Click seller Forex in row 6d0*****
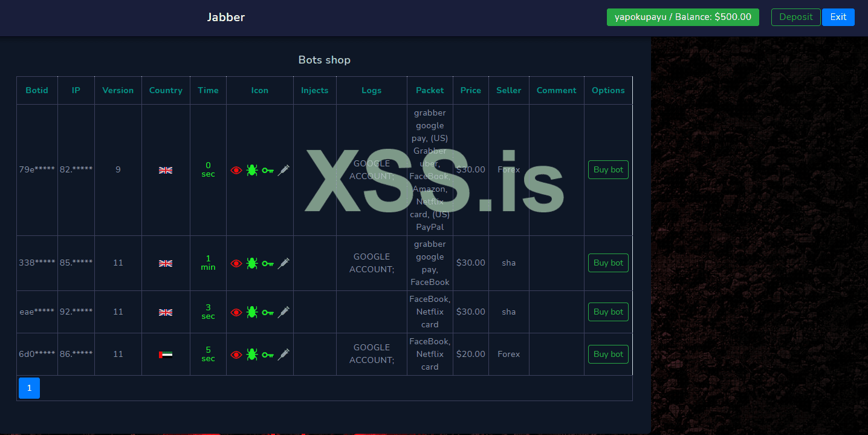This screenshot has width=868, height=435. click(x=509, y=355)
